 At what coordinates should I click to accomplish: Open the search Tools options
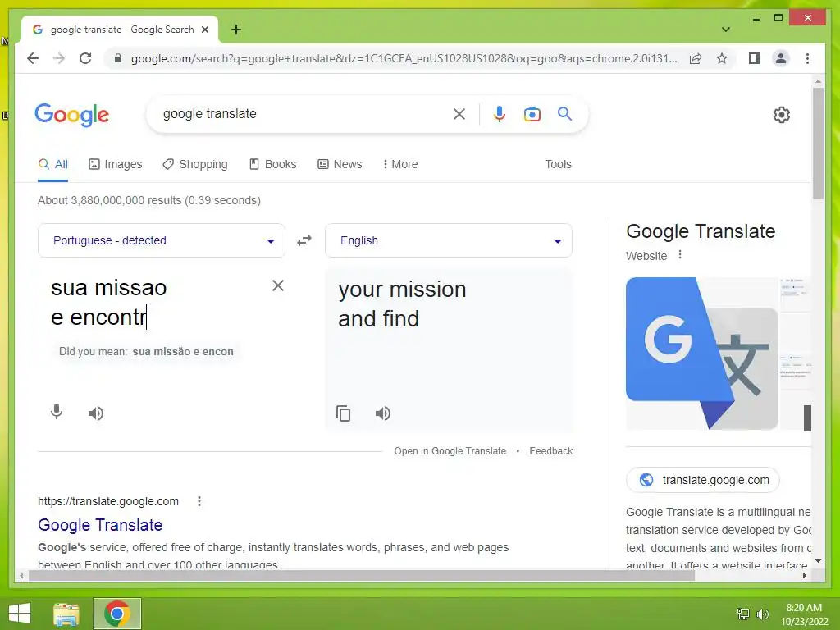558,164
